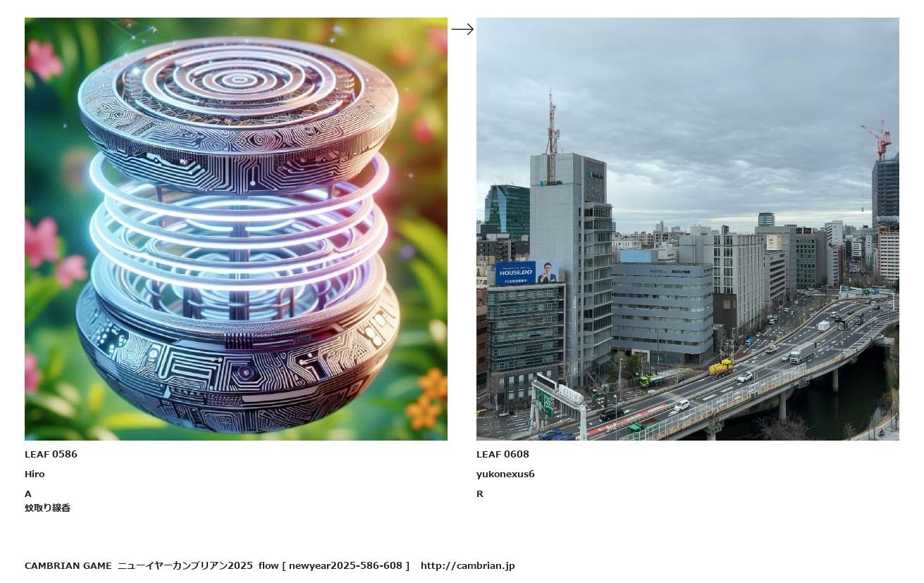This screenshot has width=924, height=583.
Task: Click the pink flower beside the device
Action: click(x=43, y=240)
